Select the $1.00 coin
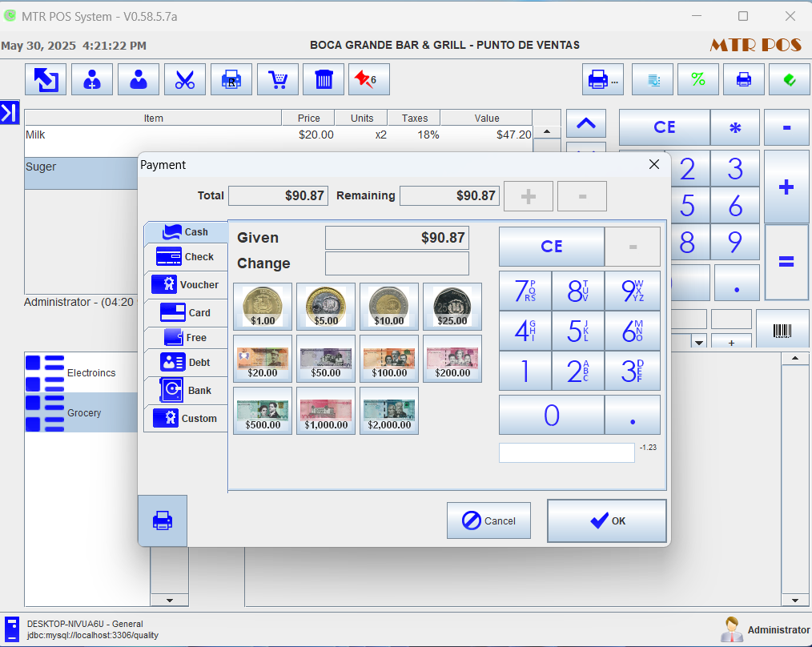Screen dimensions: 812x647 pyautogui.click(x=263, y=307)
